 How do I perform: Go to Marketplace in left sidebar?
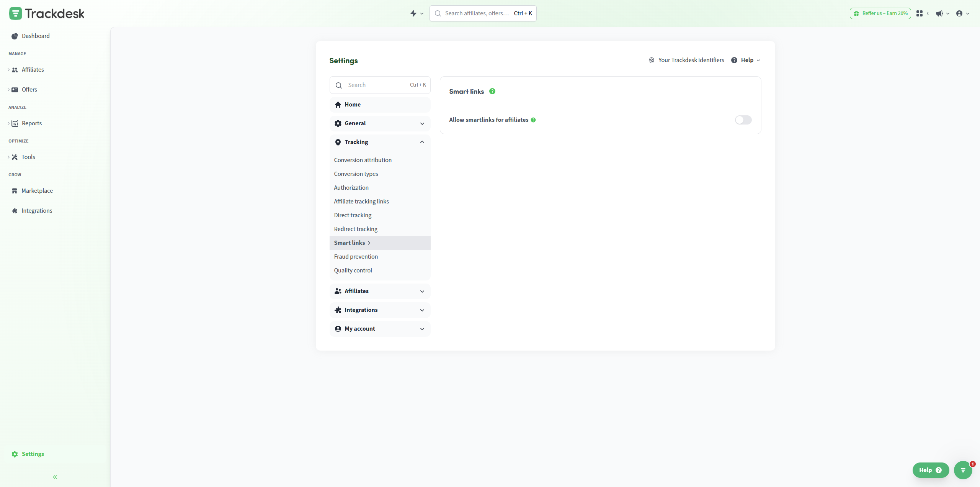pyautogui.click(x=37, y=191)
